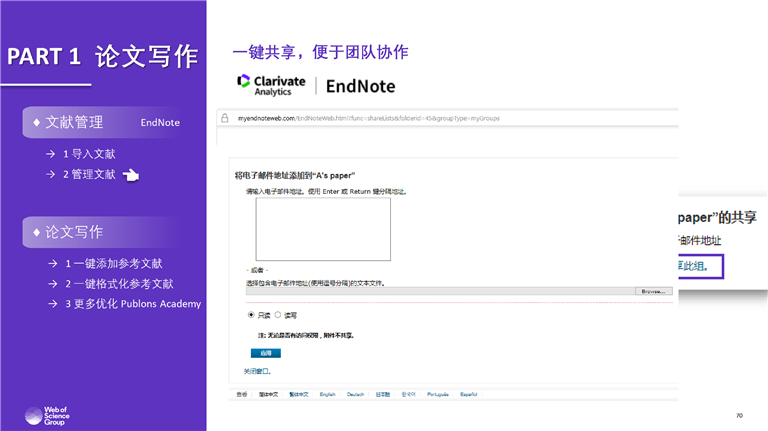
Task: Select sidebar item 3 更多优化 Publons Academy
Action: tap(133, 304)
